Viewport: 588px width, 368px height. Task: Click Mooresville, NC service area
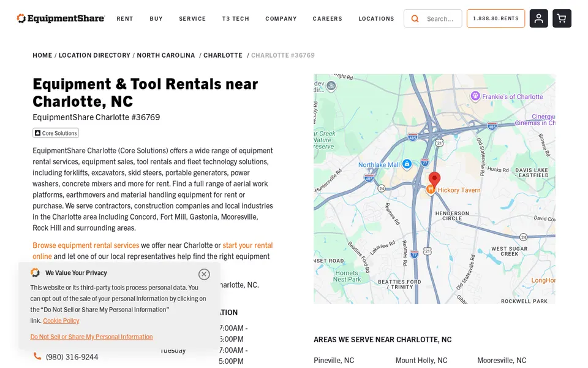tap(502, 360)
